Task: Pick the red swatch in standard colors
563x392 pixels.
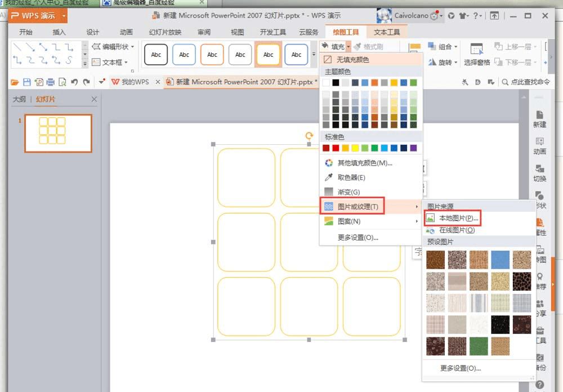Action: coord(336,148)
